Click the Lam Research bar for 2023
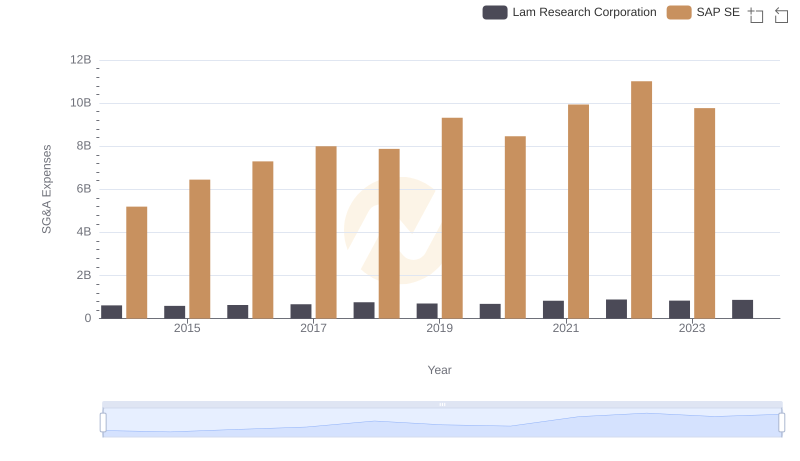Image resolution: width=800 pixels, height=461 pixels. (x=680, y=310)
